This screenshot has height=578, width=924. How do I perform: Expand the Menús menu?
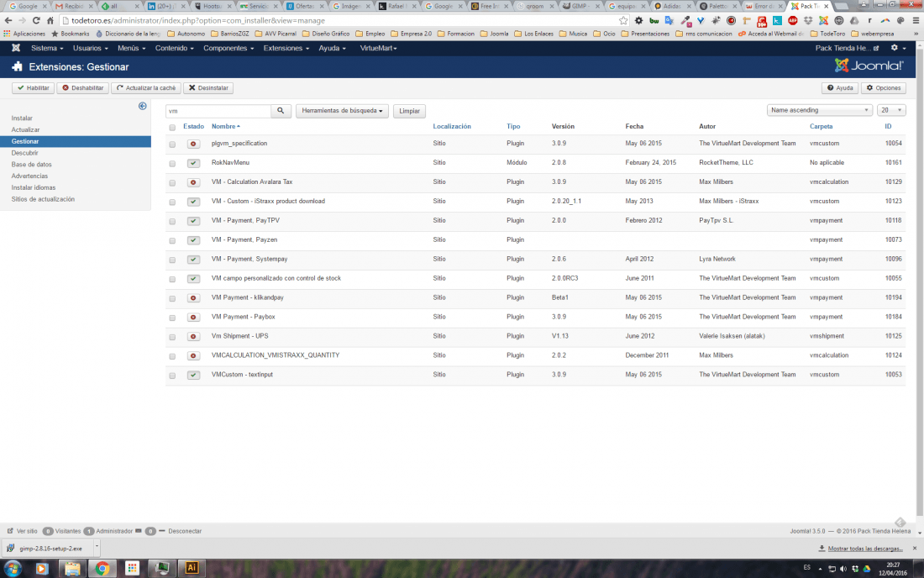coord(131,48)
